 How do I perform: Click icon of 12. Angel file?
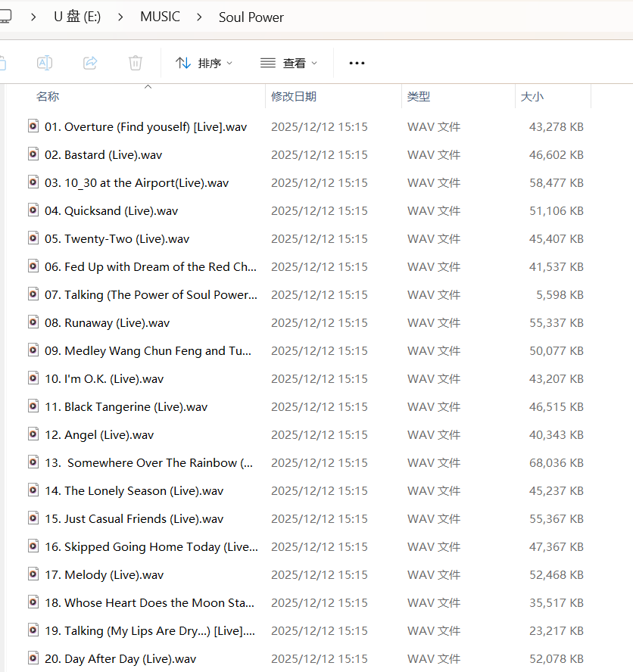tap(33, 434)
